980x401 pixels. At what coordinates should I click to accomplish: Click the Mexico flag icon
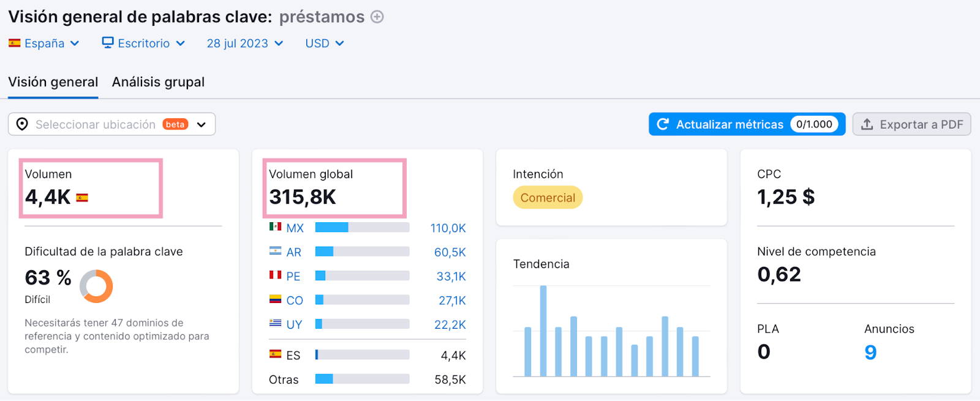(276, 227)
